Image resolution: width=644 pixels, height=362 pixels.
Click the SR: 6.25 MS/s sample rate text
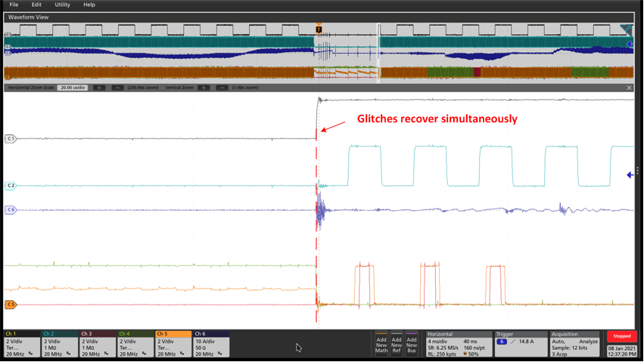(443, 348)
